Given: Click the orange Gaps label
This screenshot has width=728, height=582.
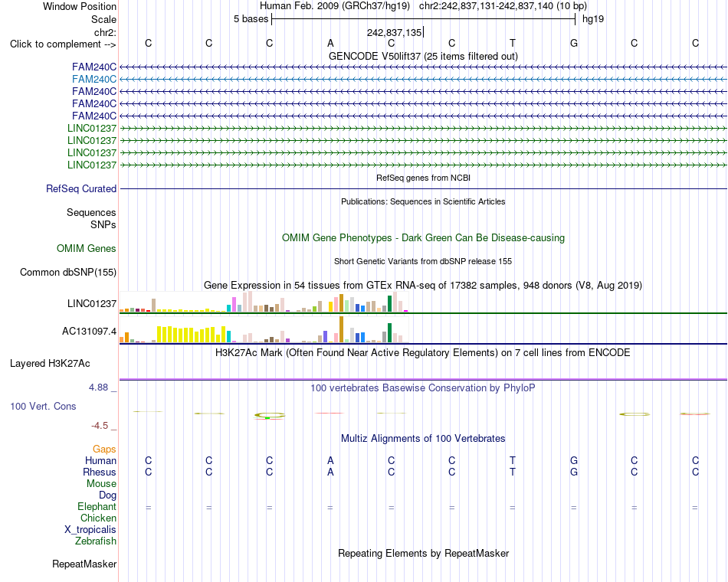Looking at the screenshot, I should coord(104,450).
